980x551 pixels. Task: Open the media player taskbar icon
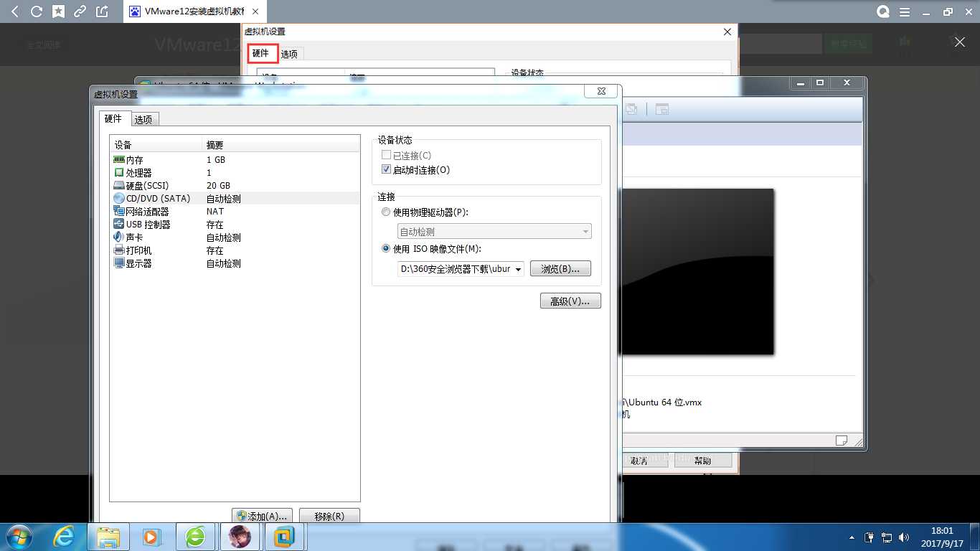click(151, 537)
